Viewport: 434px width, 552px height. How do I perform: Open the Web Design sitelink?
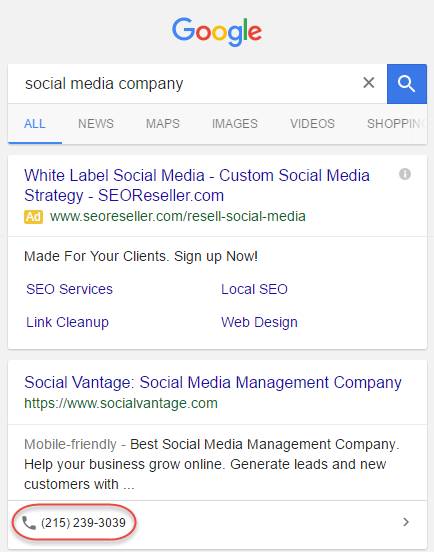tap(259, 322)
